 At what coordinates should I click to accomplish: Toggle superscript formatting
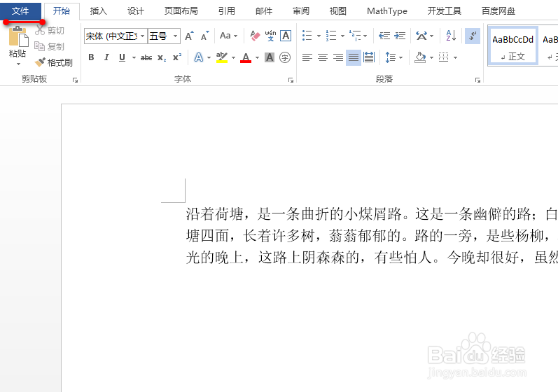pyautogui.click(x=177, y=57)
